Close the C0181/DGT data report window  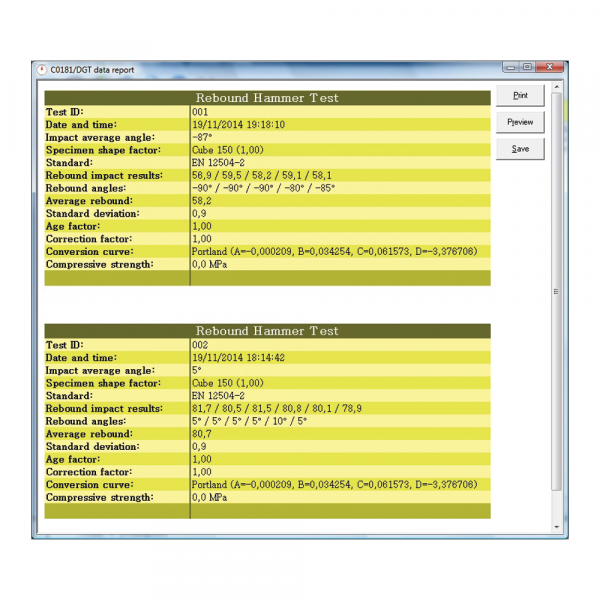click(548, 68)
